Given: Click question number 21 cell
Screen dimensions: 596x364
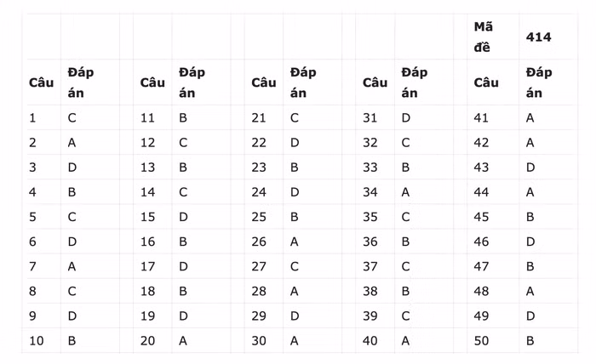Looking at the screenshot, I should [259, 118].
